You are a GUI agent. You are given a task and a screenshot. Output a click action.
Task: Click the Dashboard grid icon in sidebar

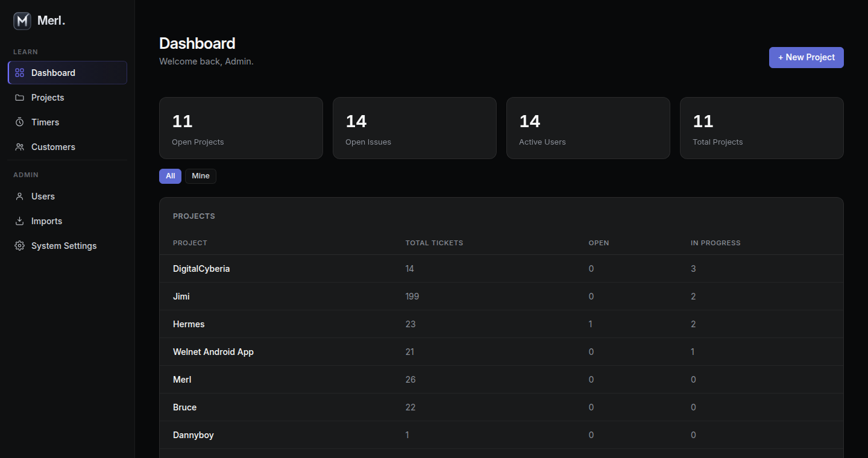pos(20,73)
